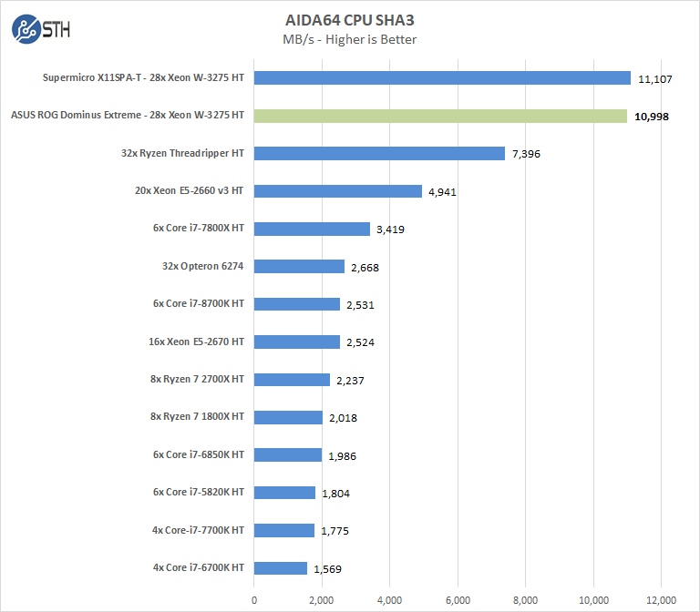Viewport: 700px width, 612px height.
Task: Select the 6x Core i7-7800X HT label
Action: [199, 228]
